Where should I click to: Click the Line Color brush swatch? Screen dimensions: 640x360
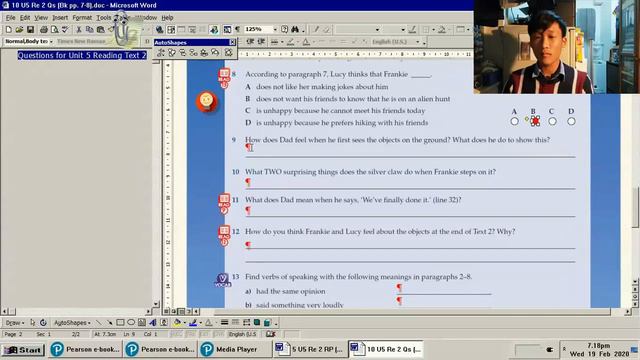click(193, 322)
